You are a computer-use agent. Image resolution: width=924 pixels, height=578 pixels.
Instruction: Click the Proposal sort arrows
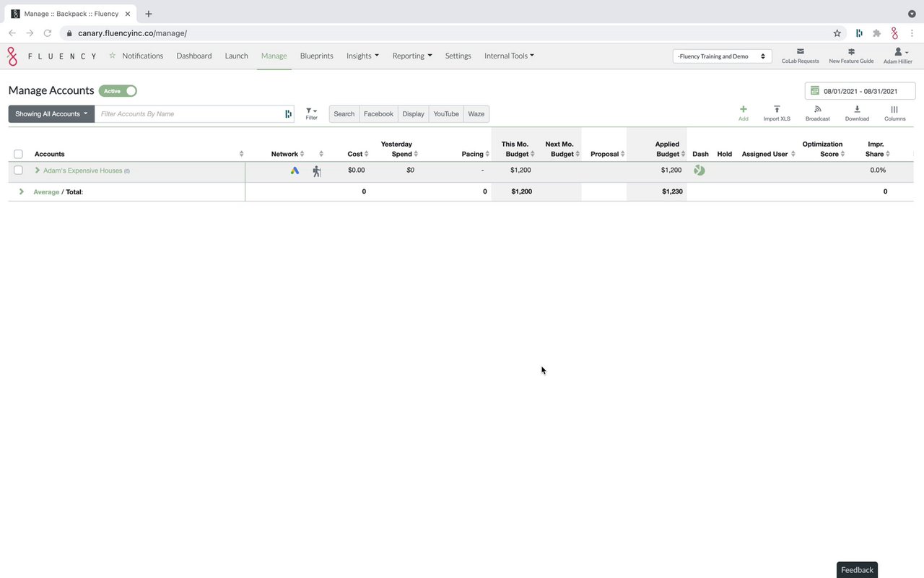(x=622, y=154)
